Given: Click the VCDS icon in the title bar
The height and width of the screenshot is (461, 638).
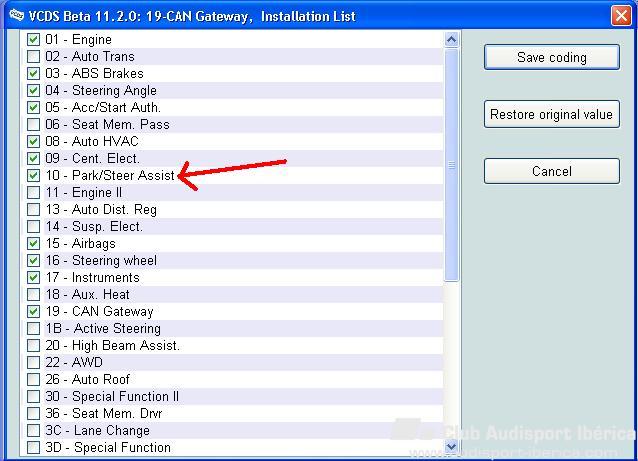Looking at the screenshot, I should click(17, 15).
